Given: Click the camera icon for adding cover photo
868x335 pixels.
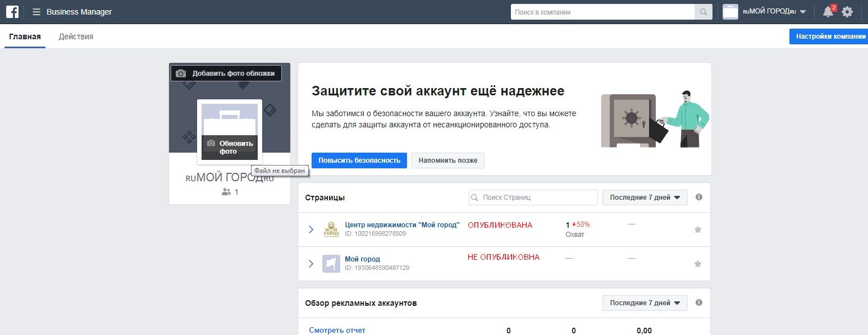Looking at the screenshot, I should point(181,74).
